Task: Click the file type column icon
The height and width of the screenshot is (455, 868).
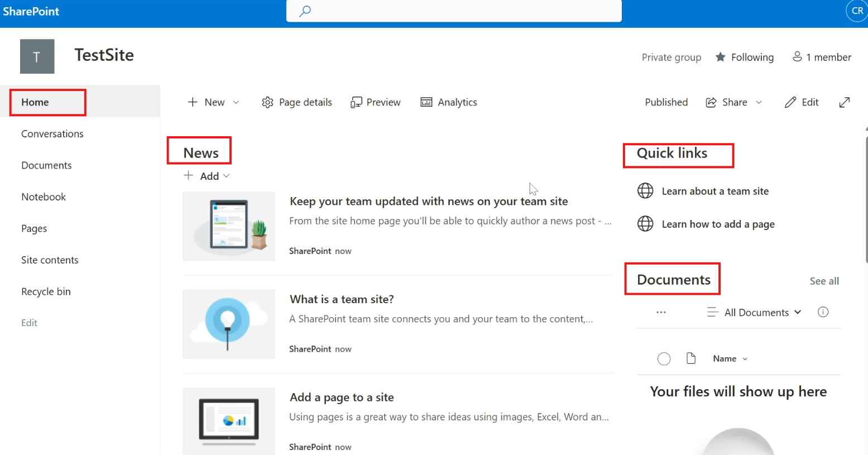Action: click(691, 358)
